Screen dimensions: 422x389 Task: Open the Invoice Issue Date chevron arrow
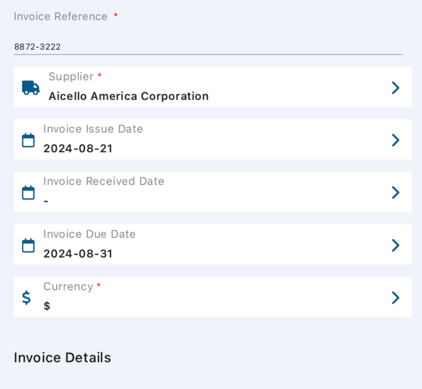395,140
